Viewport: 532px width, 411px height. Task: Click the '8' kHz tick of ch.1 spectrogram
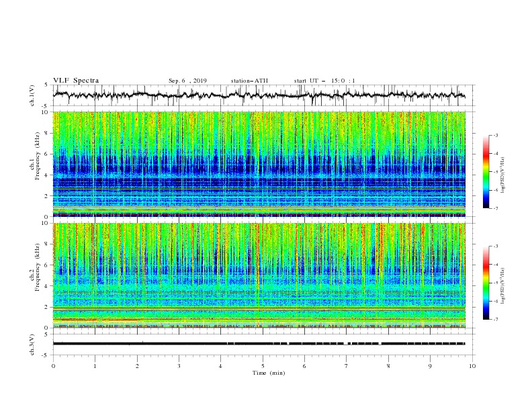[x=46, y=133]
